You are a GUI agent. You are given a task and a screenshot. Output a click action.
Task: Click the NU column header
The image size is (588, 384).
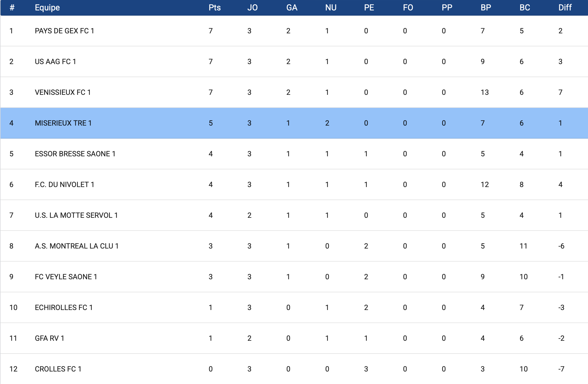pyautogui.click(x=331, y=8)
